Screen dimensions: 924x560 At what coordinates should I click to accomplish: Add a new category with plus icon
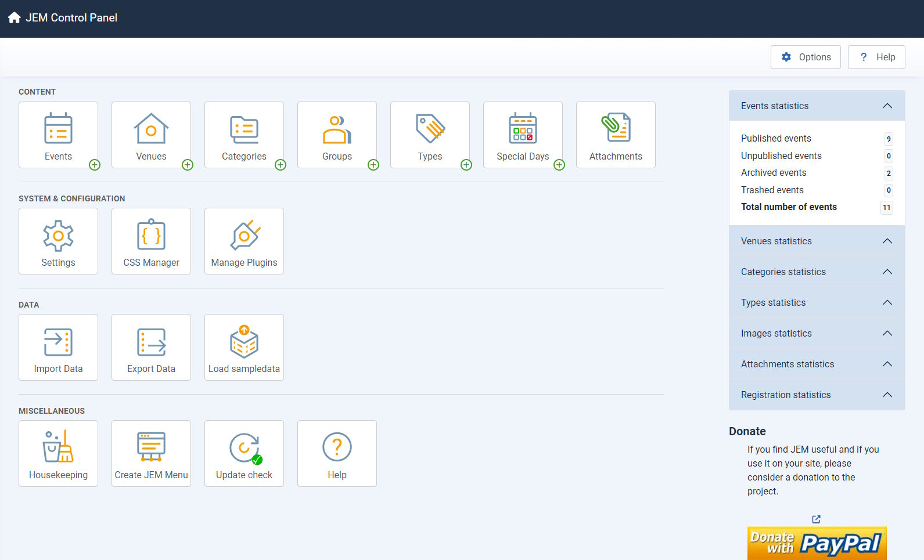click(281, 165)
